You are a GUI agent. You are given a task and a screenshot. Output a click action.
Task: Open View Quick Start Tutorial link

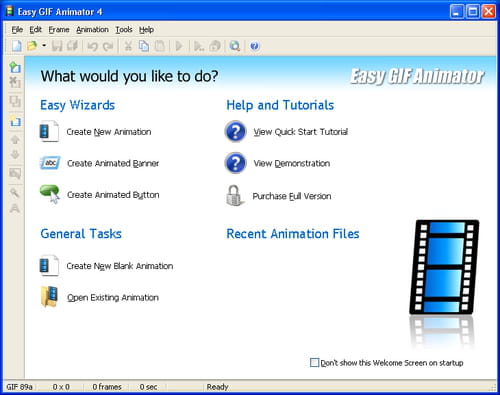(300, 132)
